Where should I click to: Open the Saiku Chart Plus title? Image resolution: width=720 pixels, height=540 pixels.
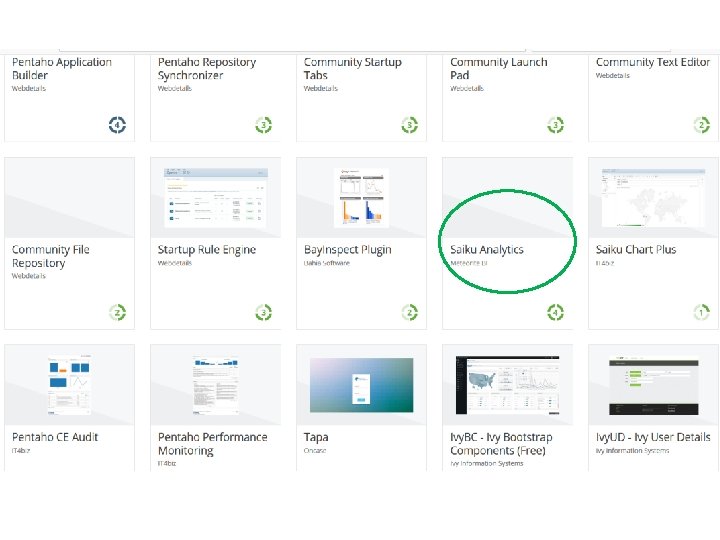636,250
